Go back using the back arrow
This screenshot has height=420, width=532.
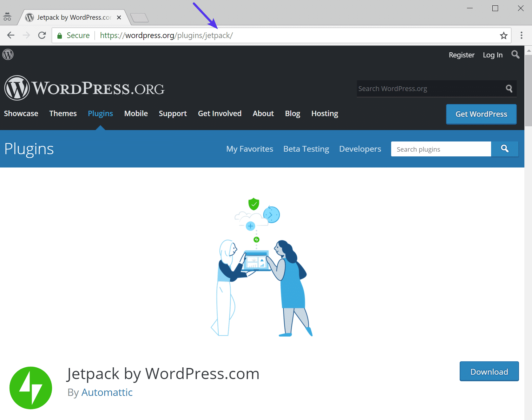[x=10, y=35]
